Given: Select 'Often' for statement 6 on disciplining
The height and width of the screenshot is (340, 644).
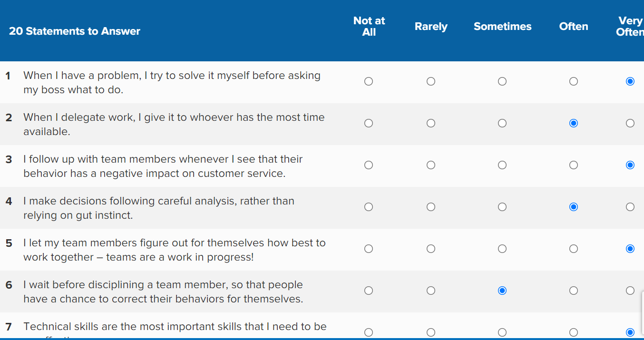Looking at the screenshot, I should [574, 291].
